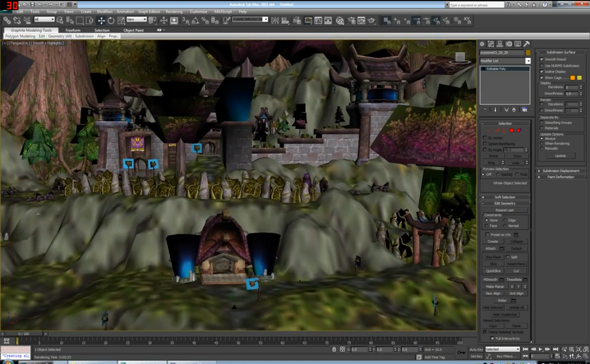This screenshot has height=364, width=590.
Task: Activate the Select and Rotate tool
Action: 111,21
